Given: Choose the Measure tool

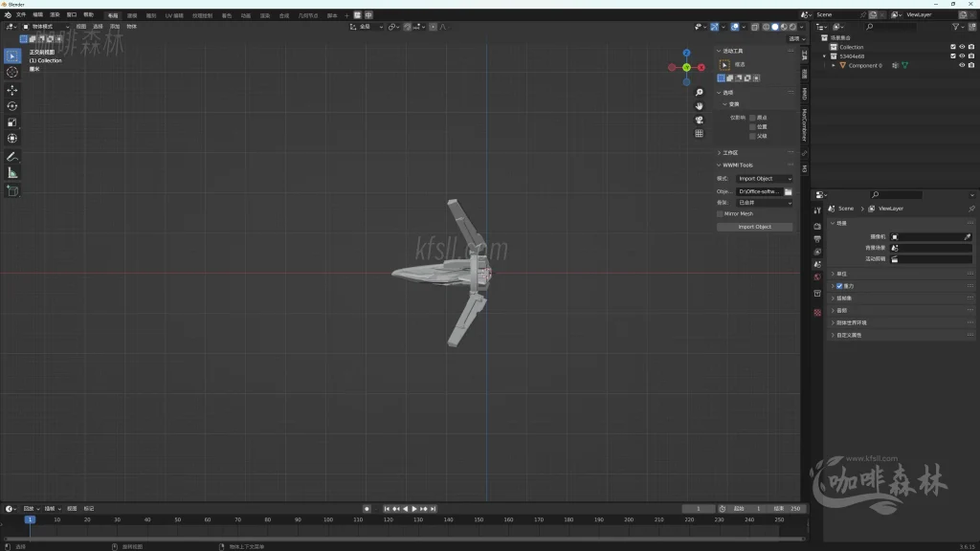Looking at the screenshot, I should (12, 173).
